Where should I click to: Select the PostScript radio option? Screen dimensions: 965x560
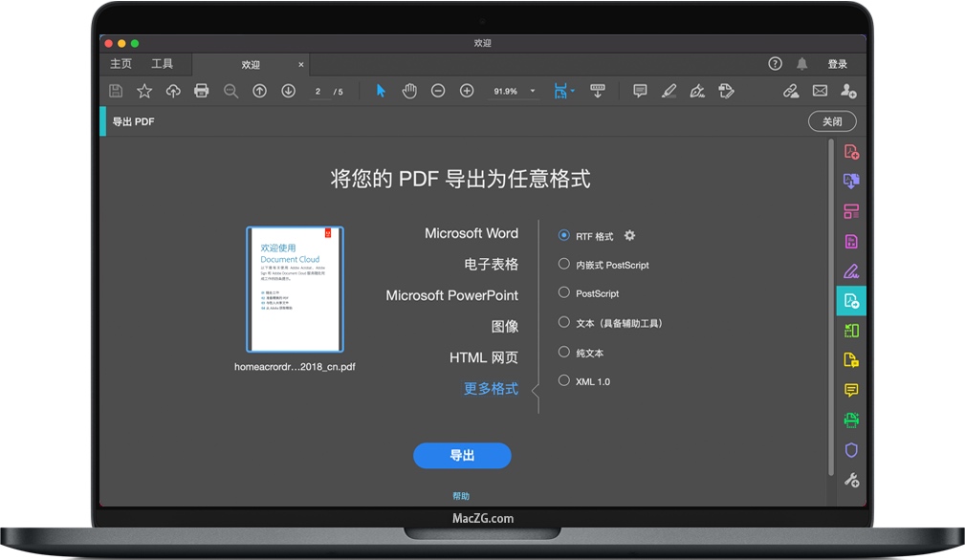click(x=564, y=293)
